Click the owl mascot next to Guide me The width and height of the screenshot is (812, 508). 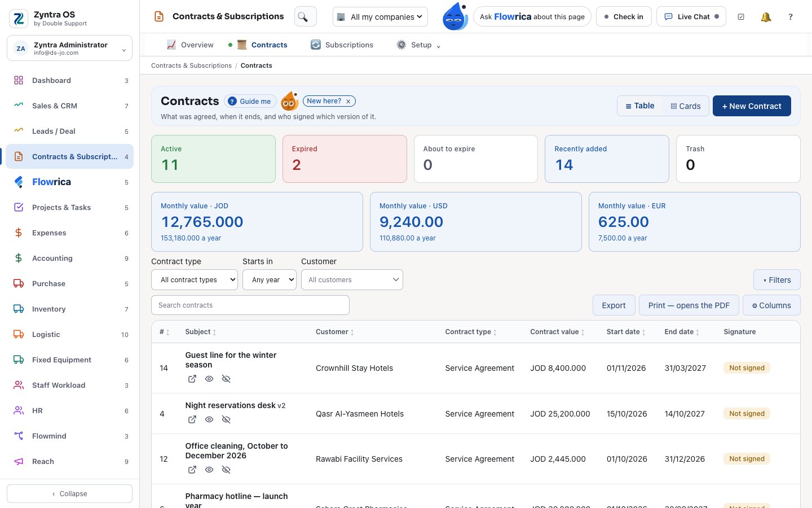coord(289,101)
